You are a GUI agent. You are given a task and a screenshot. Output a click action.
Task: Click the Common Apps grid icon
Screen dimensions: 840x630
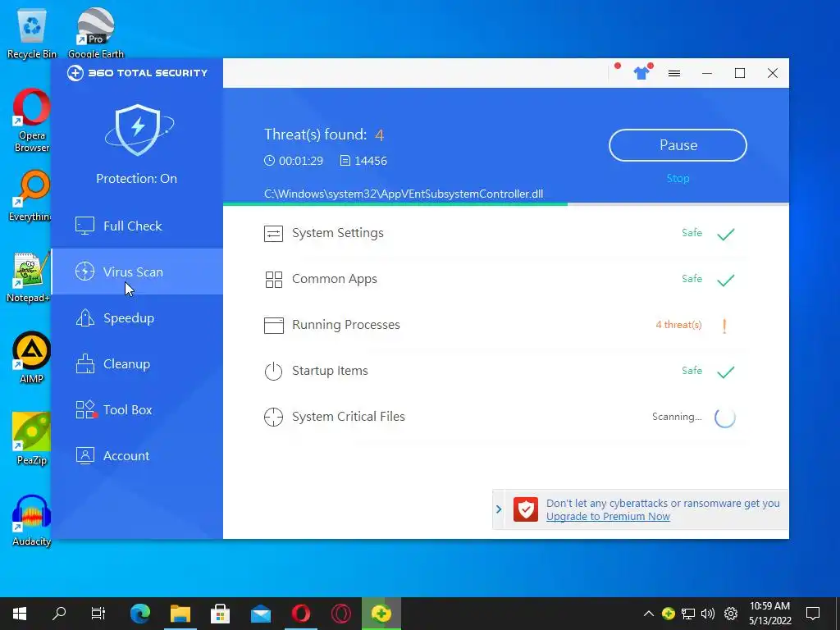273,279
